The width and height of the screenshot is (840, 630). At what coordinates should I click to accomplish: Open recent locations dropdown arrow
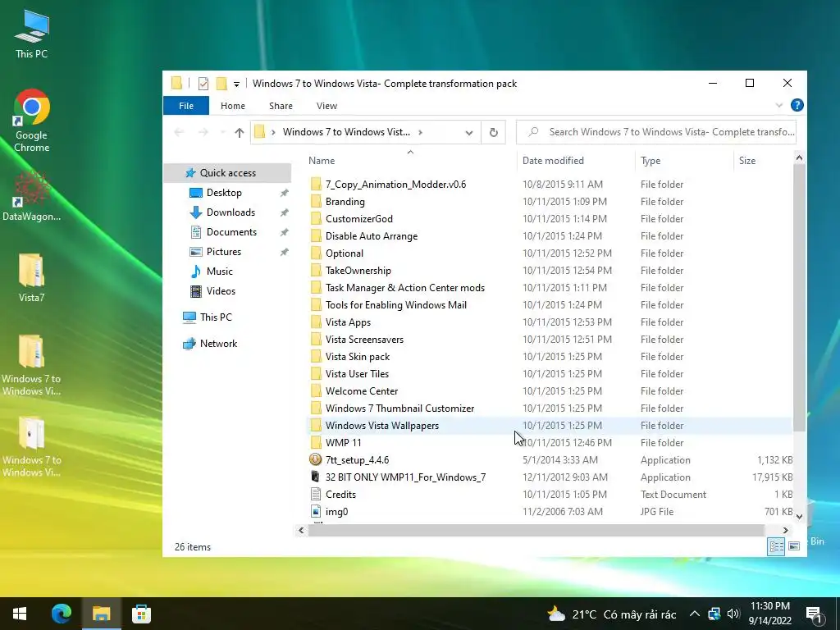[x=221, y=132]
